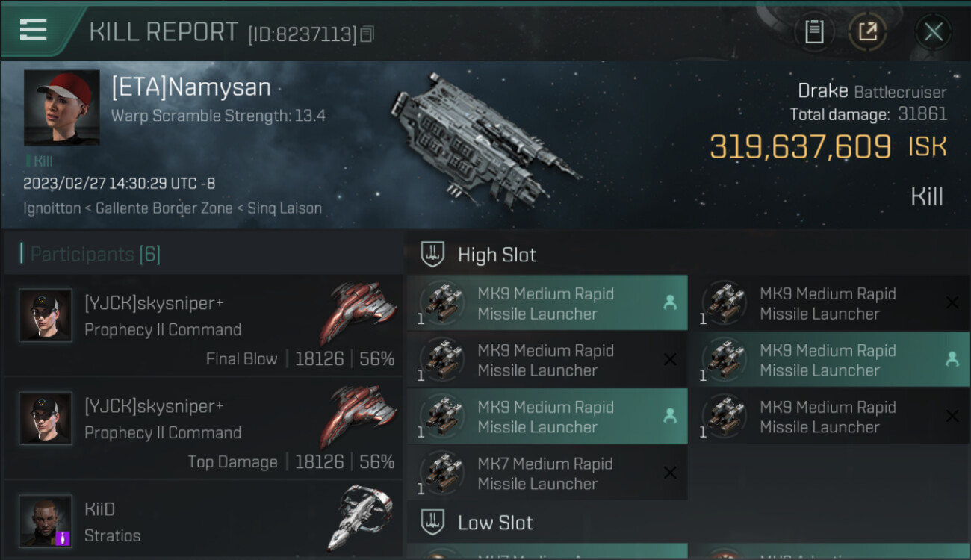This screenshot has width=971, height=560.
Task: Select the Participants [6] header
Action: tap(96, 254)
